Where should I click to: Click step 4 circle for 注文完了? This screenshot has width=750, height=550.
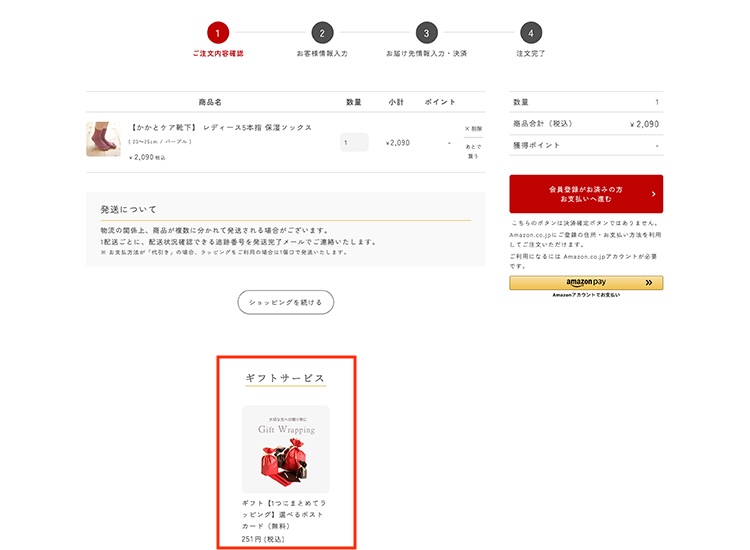(x=531, y=33)
